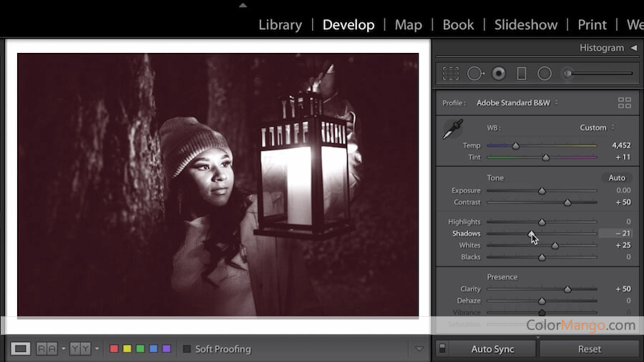The height and width of the screenshot is (362, 644).
Task: Switch to the Library module
Action: (x=280, y=24)
